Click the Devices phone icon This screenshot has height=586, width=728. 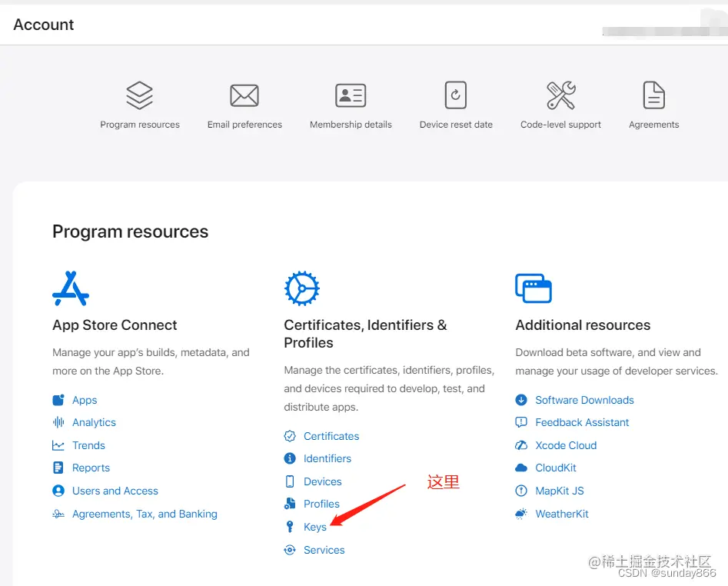(290, 481)
